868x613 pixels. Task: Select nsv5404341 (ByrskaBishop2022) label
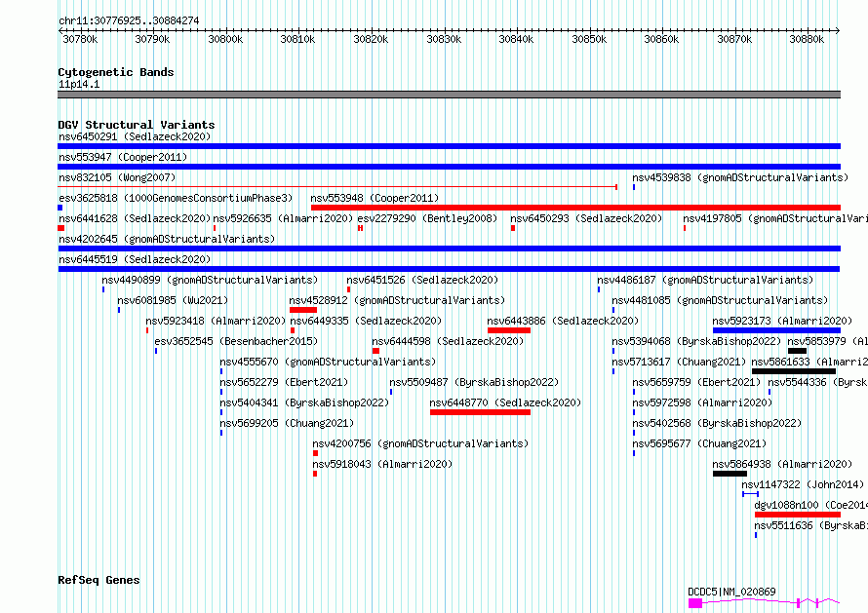(304, 402)
